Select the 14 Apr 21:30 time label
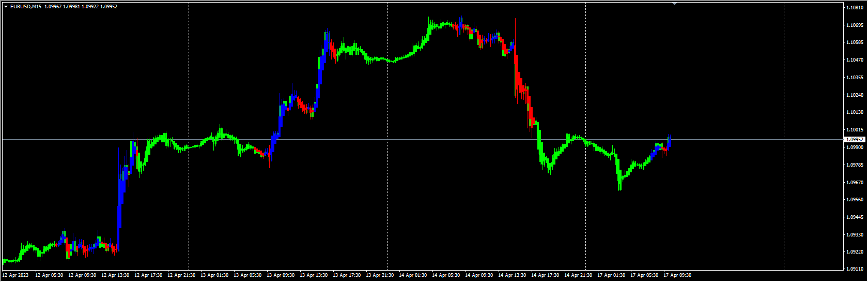This screenshot has height=282, width=868. 578,275
